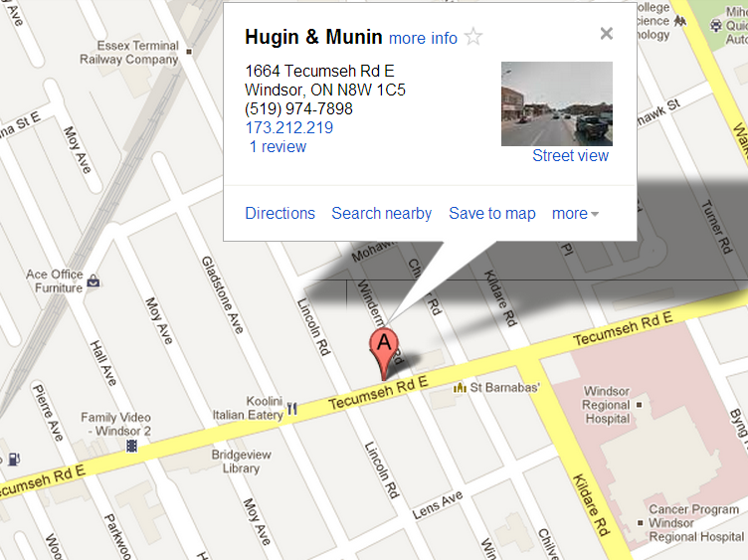Choose Save to map
Image resolution: width=748 pixels, height=560 pixels.
pos(492,213)
